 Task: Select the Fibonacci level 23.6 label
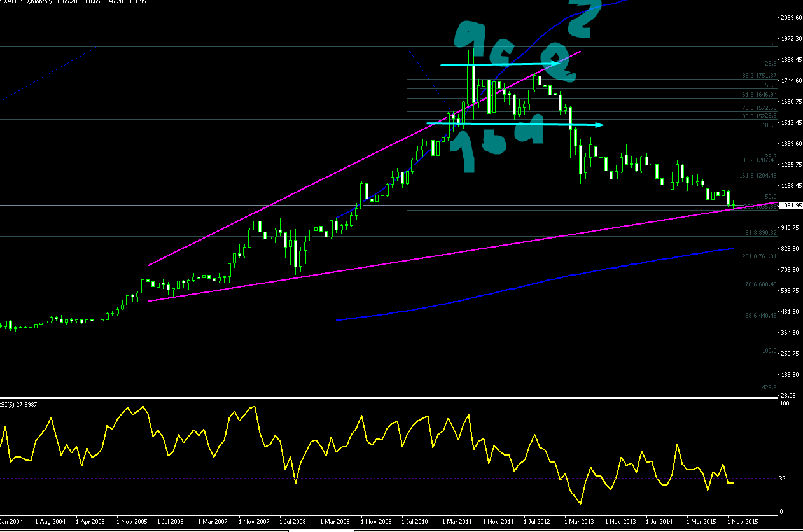coord(771,64)
